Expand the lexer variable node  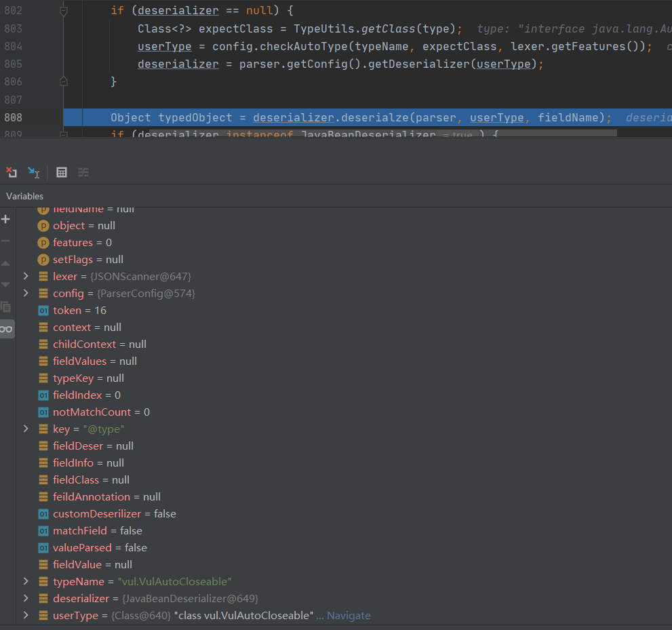pyautogui.click(x=26, y=277)
